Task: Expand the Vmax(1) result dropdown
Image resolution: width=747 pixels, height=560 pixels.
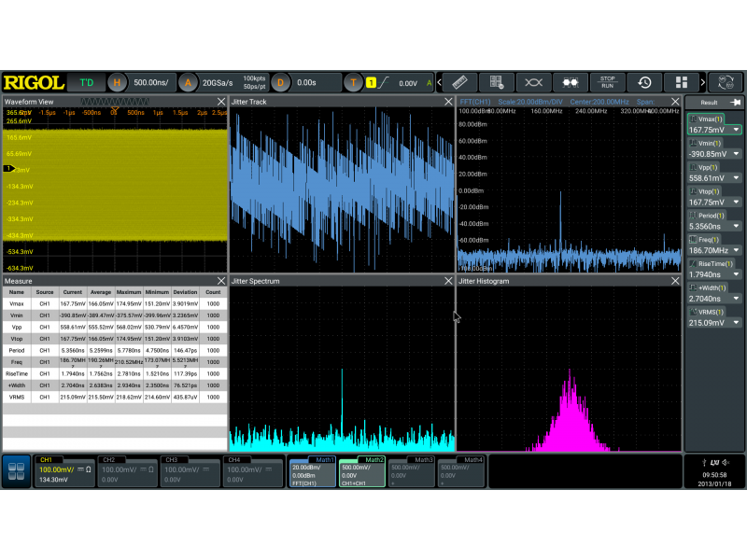Action: tap(736, 130)
